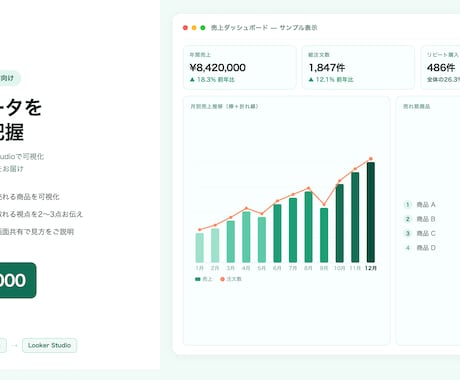Click the orange 注文数 legend dot

pos(222,279)
